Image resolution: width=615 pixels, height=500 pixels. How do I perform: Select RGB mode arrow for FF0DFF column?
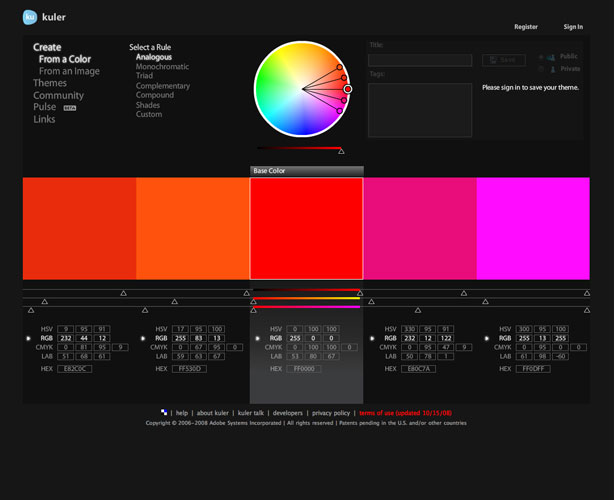pyautogui.click(x=487, y=338)
